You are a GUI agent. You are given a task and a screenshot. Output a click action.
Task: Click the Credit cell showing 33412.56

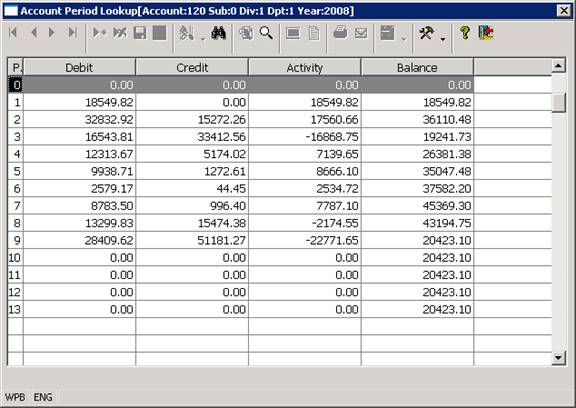click(x=192, y=137)
